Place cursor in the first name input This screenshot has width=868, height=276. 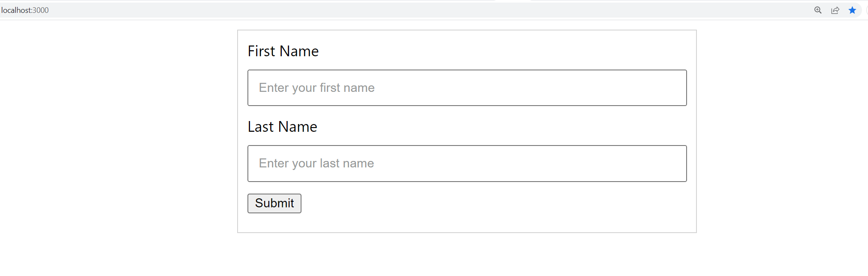[x=467, y=88]
